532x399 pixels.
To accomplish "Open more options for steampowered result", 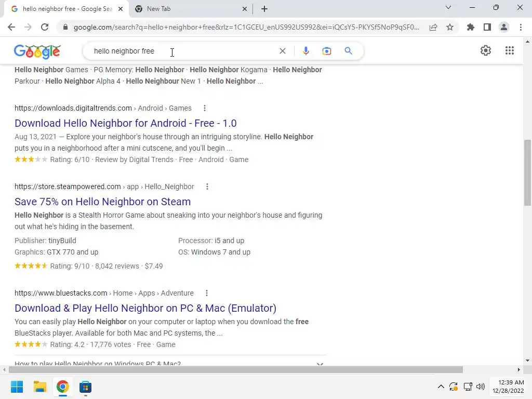I will tap(207, 187).
